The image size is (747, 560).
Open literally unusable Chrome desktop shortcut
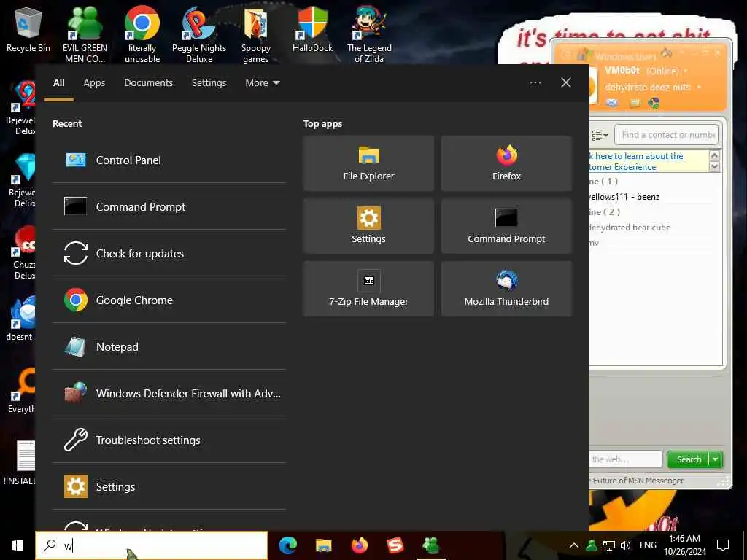142,34
